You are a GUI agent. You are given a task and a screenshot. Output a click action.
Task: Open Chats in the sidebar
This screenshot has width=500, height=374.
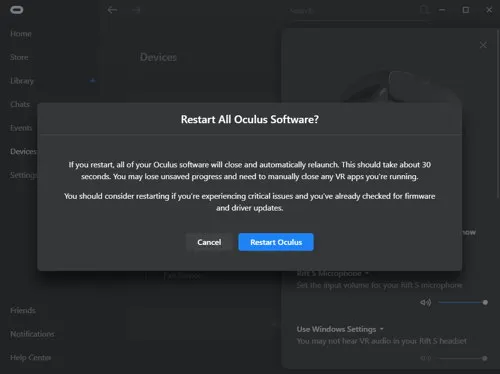[x=20, y=104]
